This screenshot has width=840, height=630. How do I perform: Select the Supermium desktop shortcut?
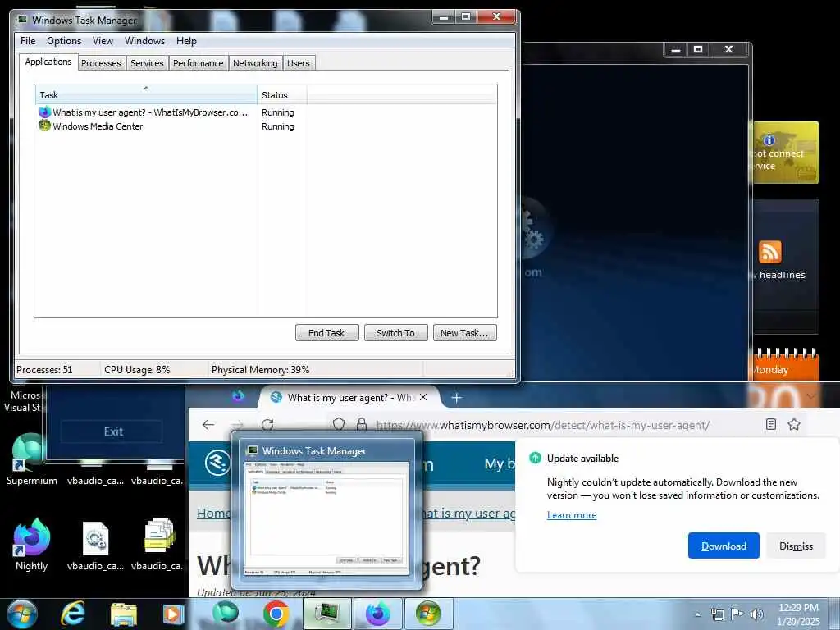31,459
